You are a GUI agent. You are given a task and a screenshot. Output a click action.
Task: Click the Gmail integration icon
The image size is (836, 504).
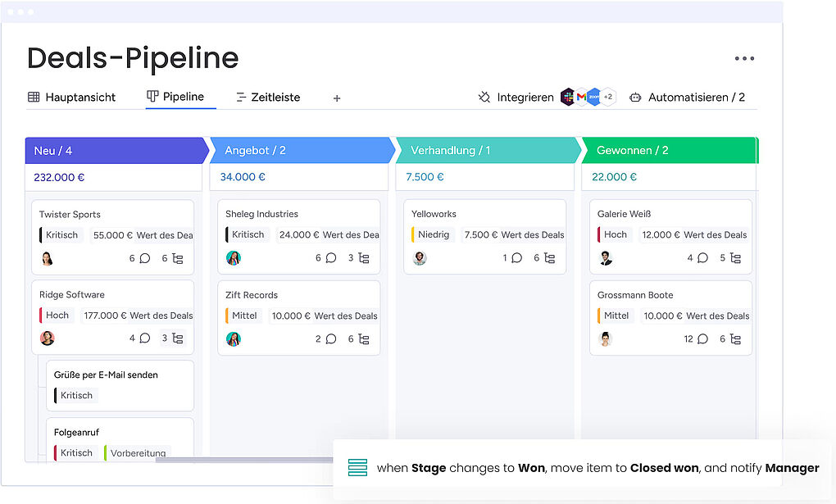(581, 97)
